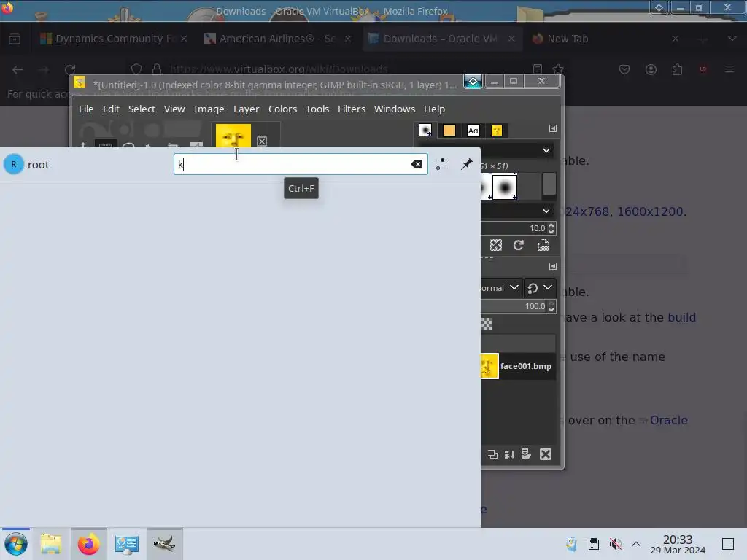This screenshot has height=560, width=747.
Task: Focus the launcher search input field
Action: click(x=301, y=164)
